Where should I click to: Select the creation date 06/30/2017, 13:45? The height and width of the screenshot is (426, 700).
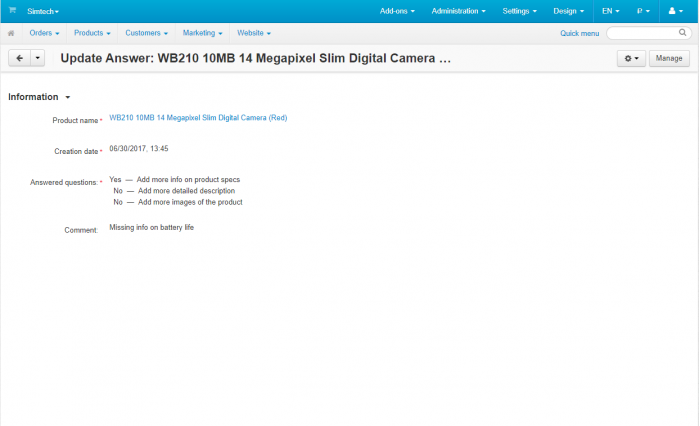(x=139, y=149)
